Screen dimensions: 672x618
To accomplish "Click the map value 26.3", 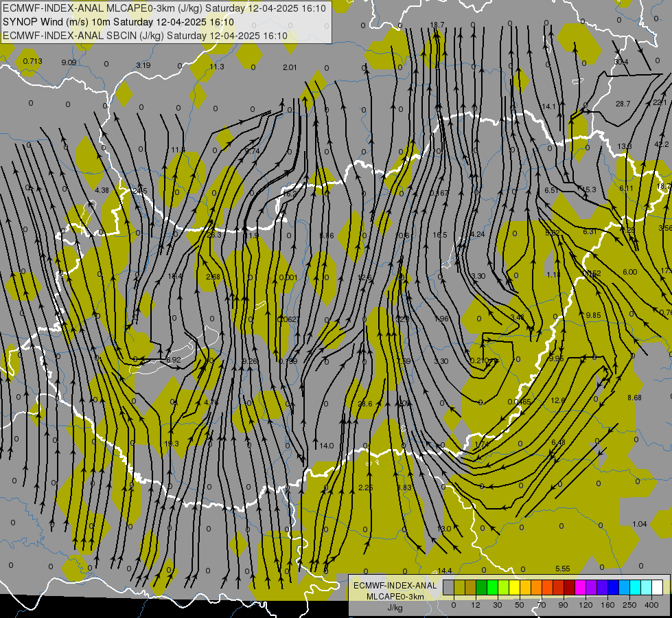I will click(x=214, y=235).
